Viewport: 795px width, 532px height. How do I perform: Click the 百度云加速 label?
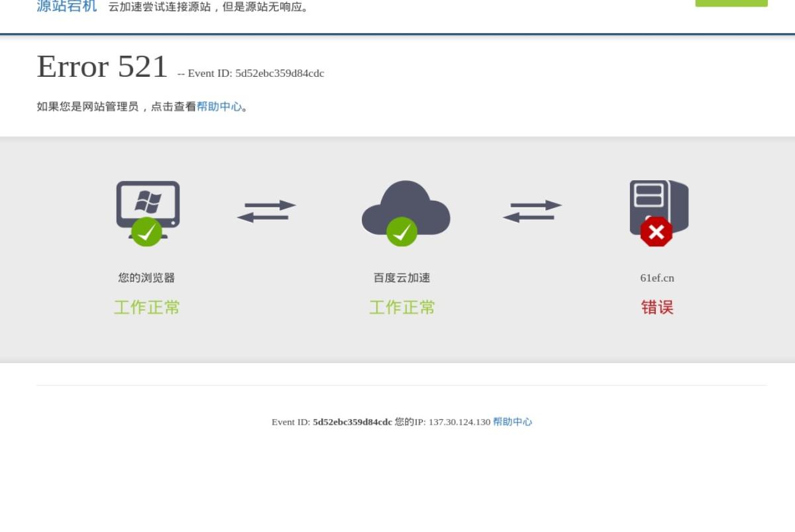click(x=402, y=278)
